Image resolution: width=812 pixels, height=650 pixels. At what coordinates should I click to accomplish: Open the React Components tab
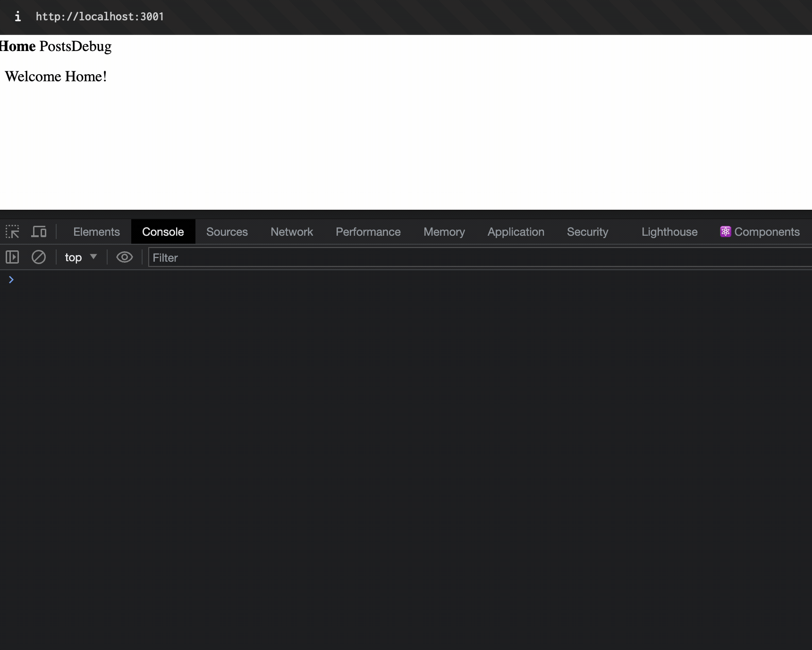pyautogui.click(x=760, y=231)
